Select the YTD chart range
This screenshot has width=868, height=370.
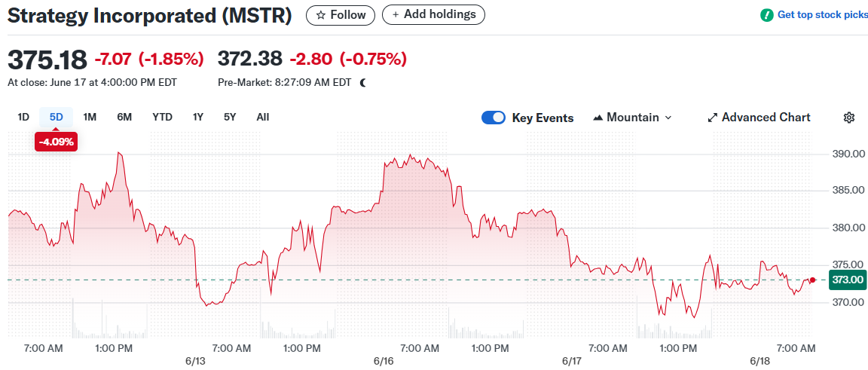tap(162, 118)
